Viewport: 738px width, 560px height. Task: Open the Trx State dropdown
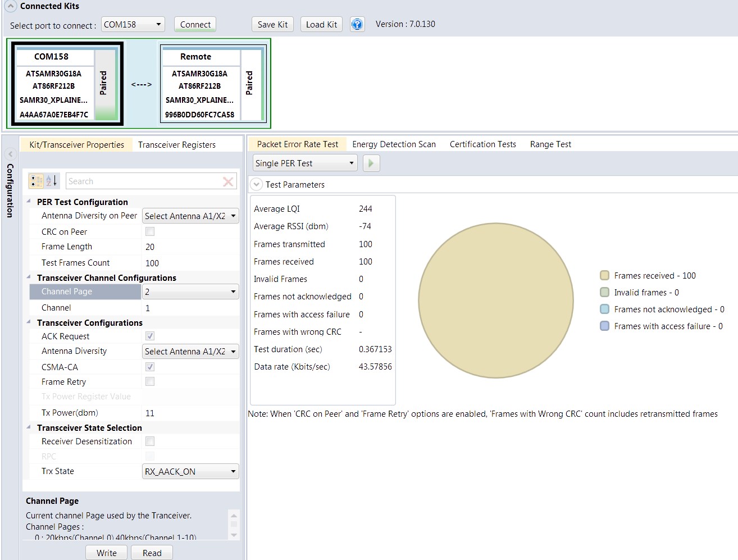[x=190, y=471]
